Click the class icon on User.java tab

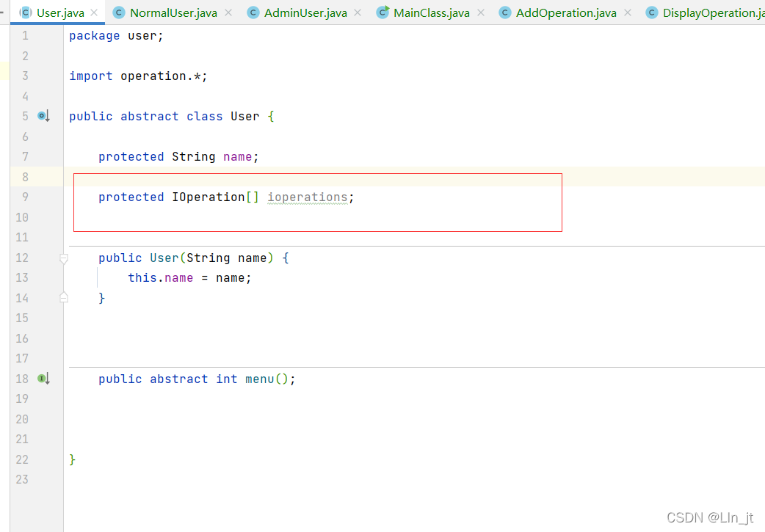click(26, 12)
